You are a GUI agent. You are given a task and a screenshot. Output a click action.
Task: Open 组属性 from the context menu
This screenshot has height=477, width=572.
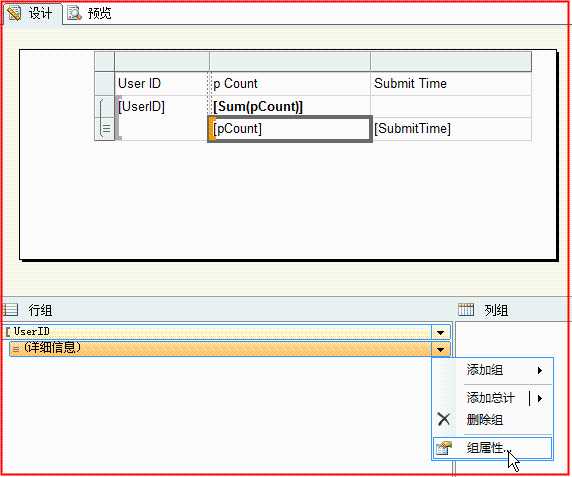coord(492,448)
